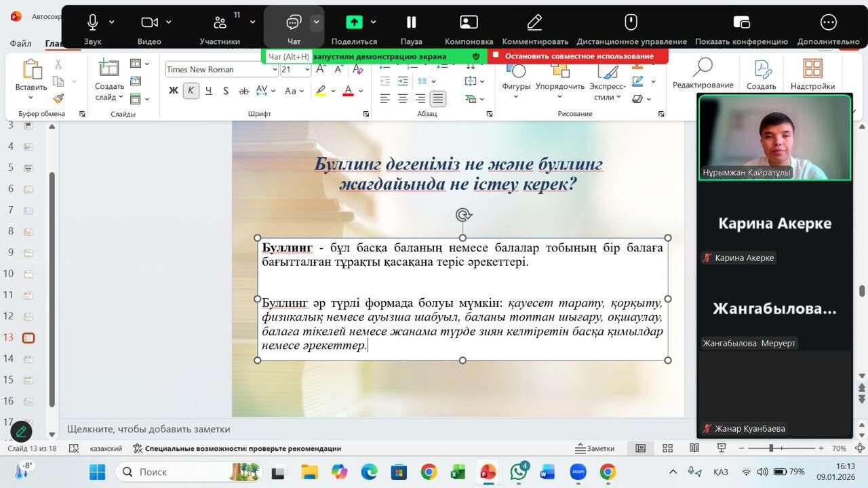Click the Format Painter brush icon
The height and width of the screenshot is (488, 868).
58,99
